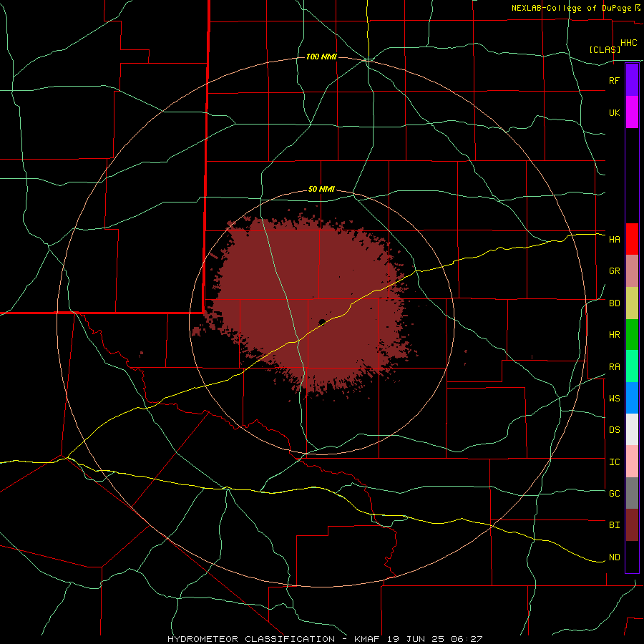Click the BD legend label
Screen dimensions: 644x644
614,303
